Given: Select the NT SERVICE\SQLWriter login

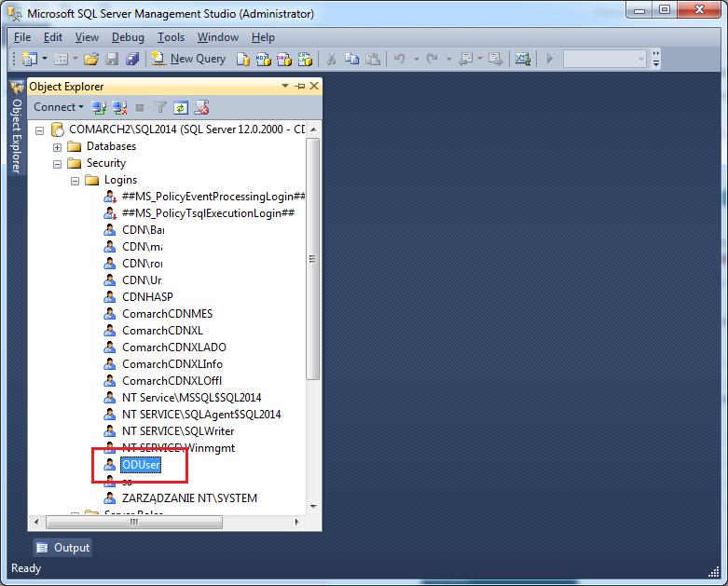Looking at the screenshot, I should coord(178,431).
